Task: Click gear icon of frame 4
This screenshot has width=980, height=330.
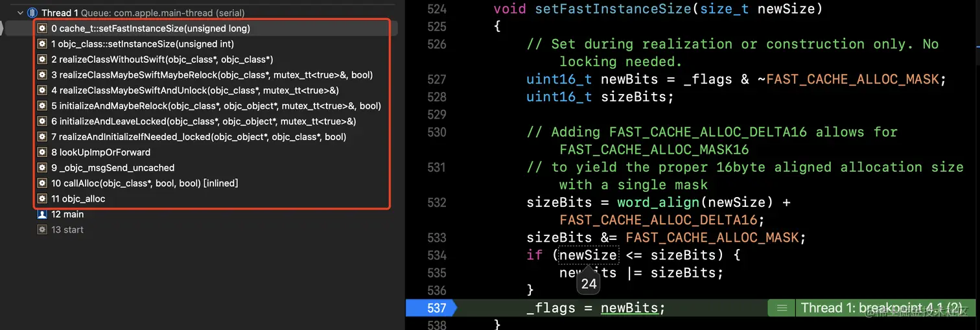Action: pyautogui.click(x=42, y=90)
